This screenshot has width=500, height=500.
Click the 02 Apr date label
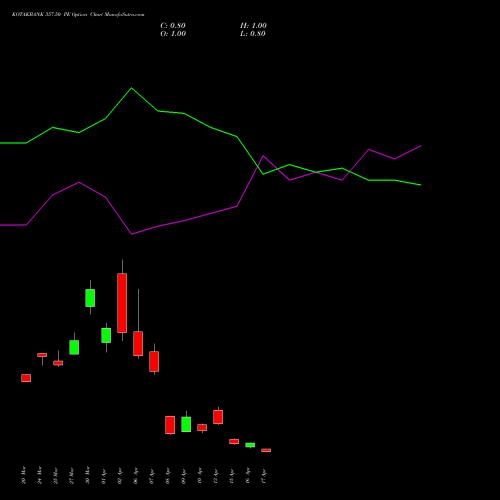click(119, 475)
